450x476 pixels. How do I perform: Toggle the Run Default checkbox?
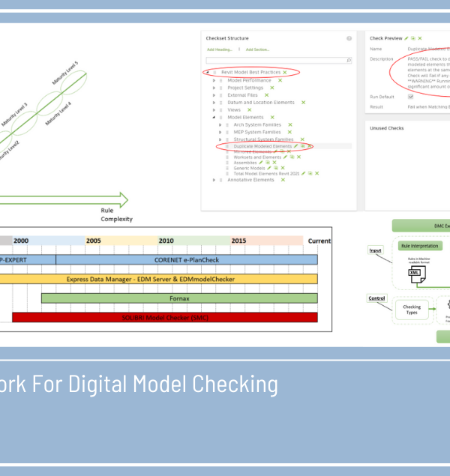tap(409, 97)
